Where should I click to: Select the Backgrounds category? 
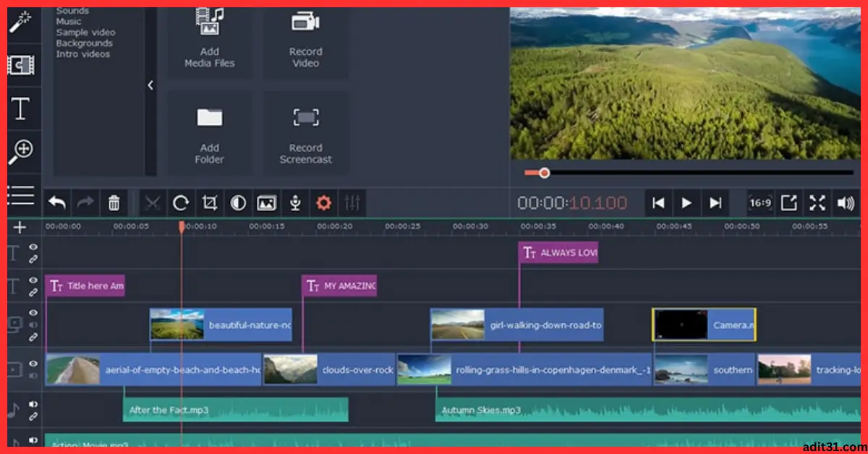click(83, 43)
